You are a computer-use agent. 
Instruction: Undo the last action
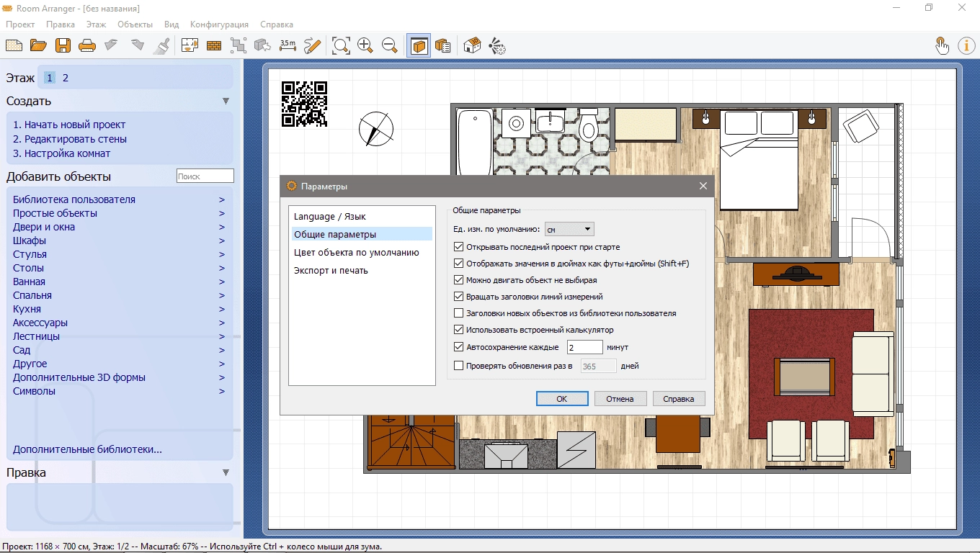[x=112, y=45]
